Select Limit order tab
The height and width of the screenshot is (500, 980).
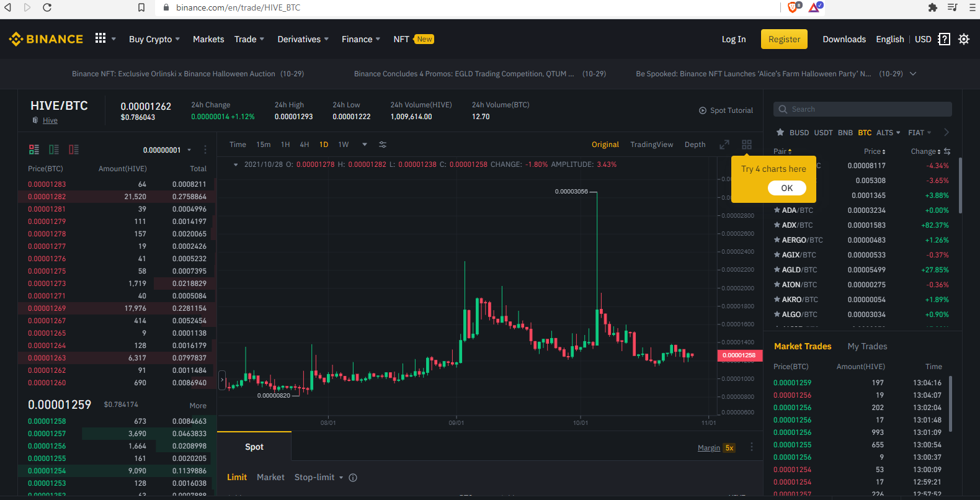237,477
